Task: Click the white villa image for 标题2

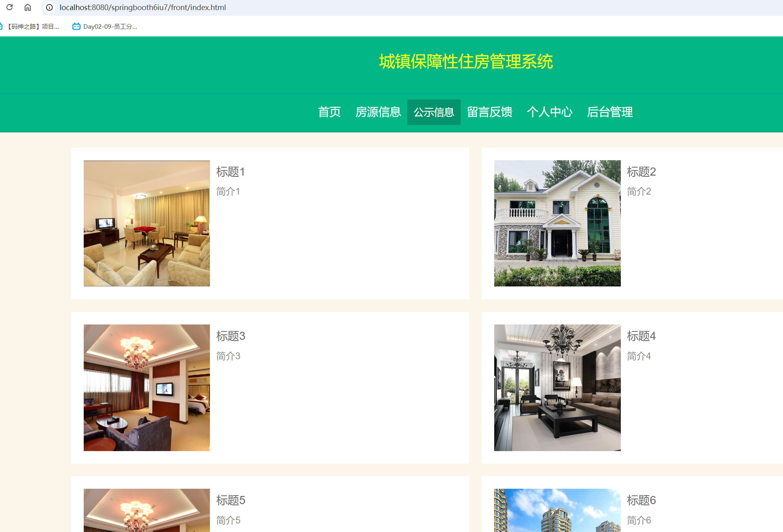Action: 557,223
